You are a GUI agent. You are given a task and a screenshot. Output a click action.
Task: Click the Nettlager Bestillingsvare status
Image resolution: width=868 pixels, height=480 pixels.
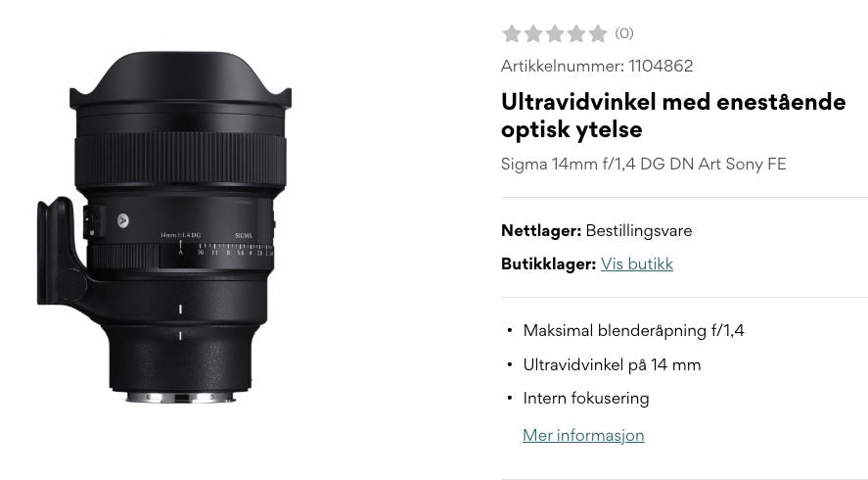(596, 230)
